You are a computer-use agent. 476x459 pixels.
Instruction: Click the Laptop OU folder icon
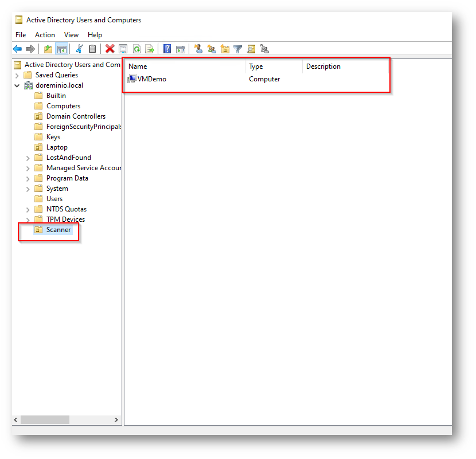tap(38, 147)
